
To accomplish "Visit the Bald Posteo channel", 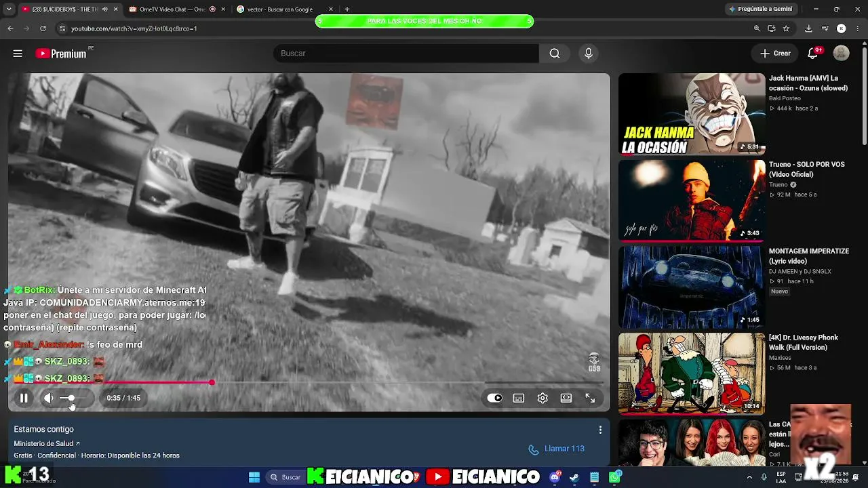I will click(785, 98).
